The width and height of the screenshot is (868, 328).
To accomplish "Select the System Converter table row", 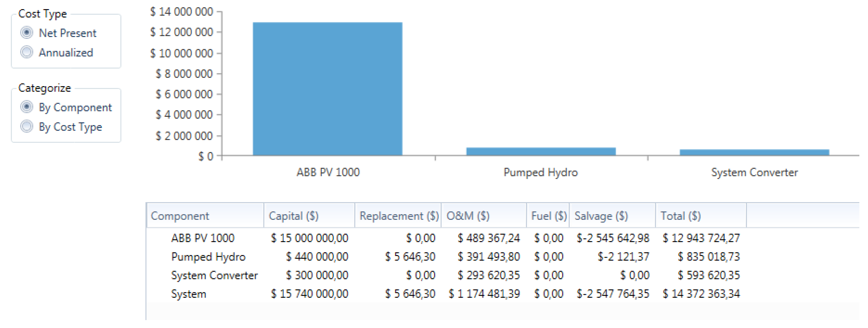I will pyautogui.click(x=214, y=275).
